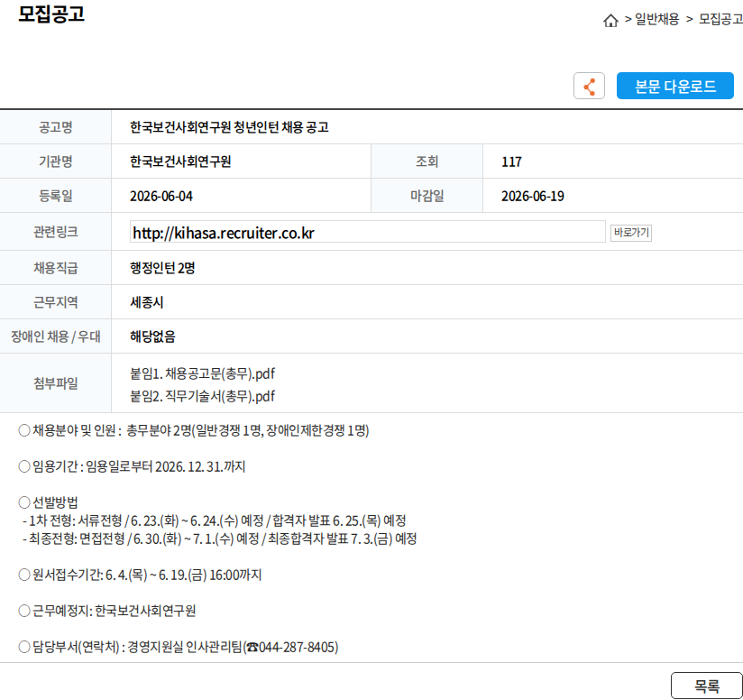Image resolution: width=743 pixels, height=700 pixels.
Task: Click the 해당없음 value
Action: point(152,336)
